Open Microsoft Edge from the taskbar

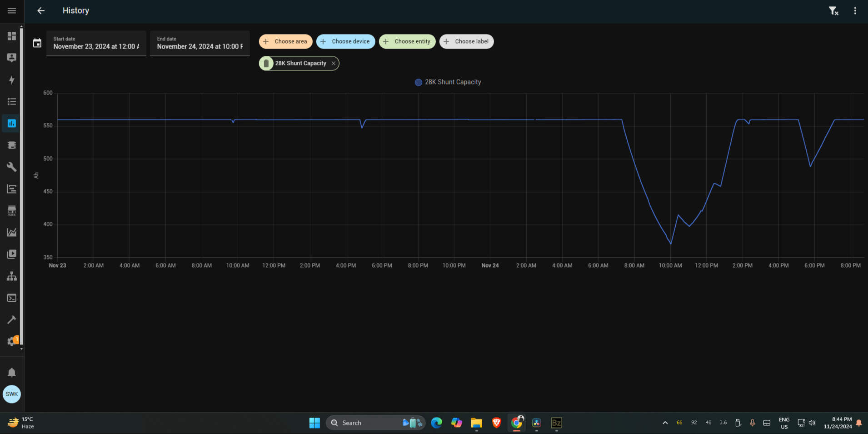pyautogui.click(x=437, y=423)
